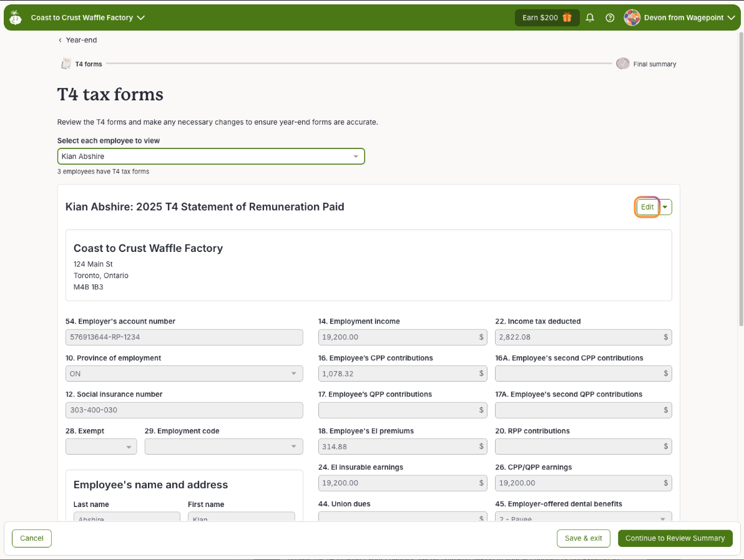Viewport: 744px width, 560px height.
Task: Click the gift icon in Earn $200
Action: click(x=567, y=17)
